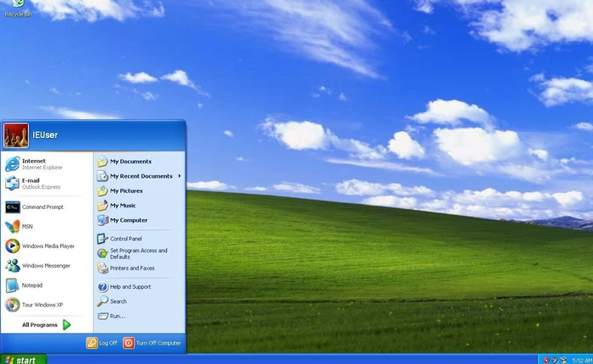The height and width of the screenshot is (364, 593).
Task: Click the IEUser chess profile picture
Action: pos(16,135)
